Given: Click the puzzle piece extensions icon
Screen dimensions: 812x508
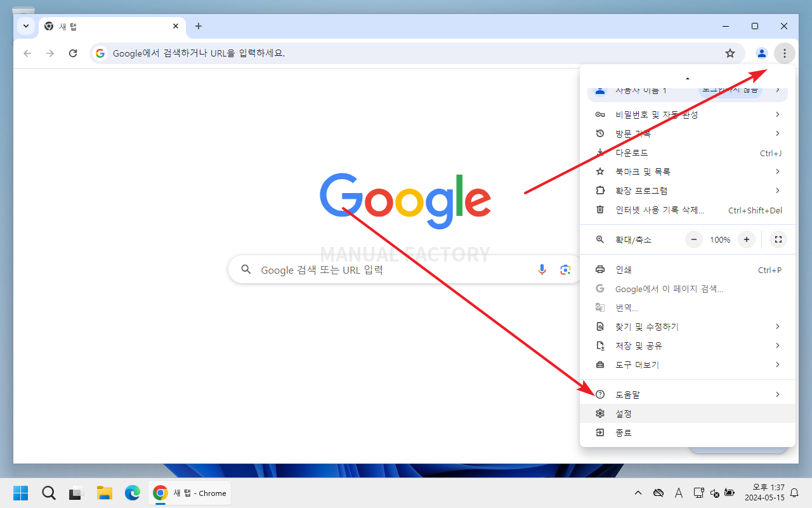Looking at the screenshot, I should coord(600,190).
